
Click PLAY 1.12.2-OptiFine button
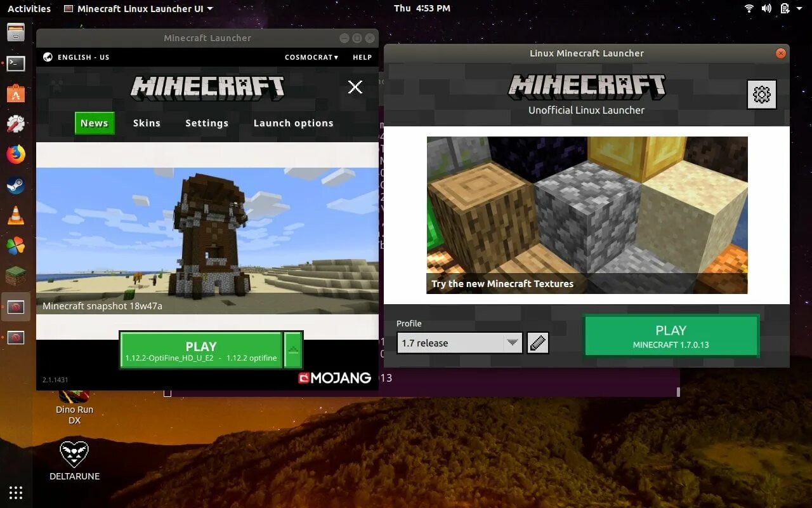click(201, 350)
